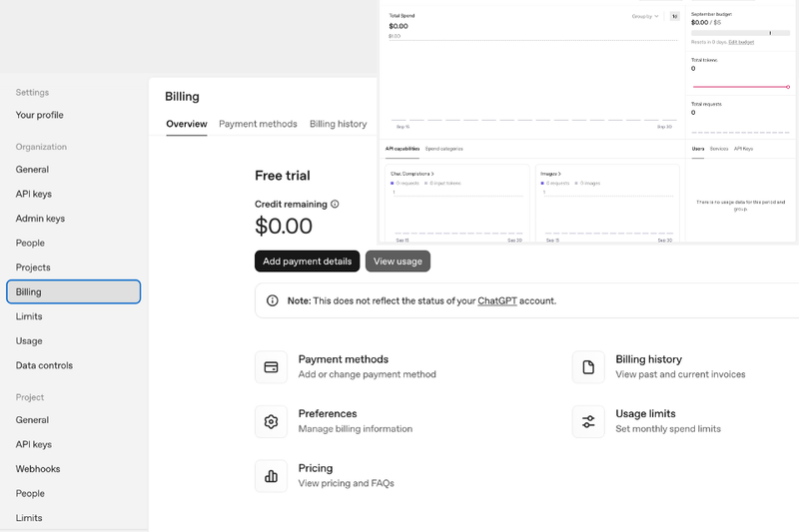Select the Spend categories tab
Viewport: 799px width, 532px height.
443,149
